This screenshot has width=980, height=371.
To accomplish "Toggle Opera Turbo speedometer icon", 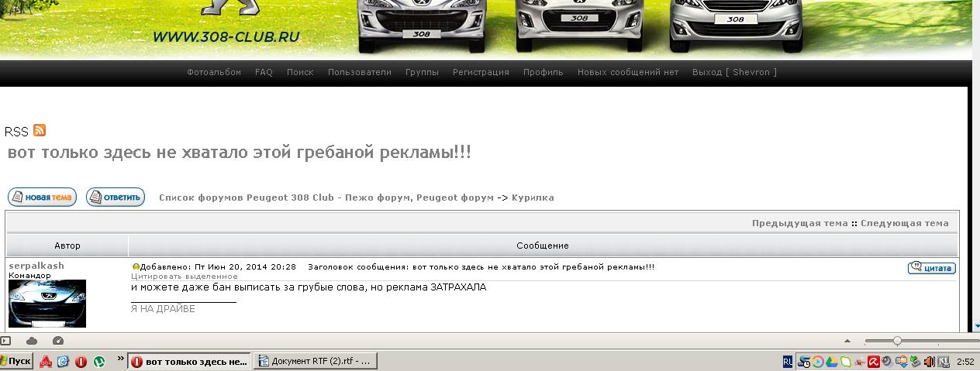I will pyautogui.click(x=58, y=341).
